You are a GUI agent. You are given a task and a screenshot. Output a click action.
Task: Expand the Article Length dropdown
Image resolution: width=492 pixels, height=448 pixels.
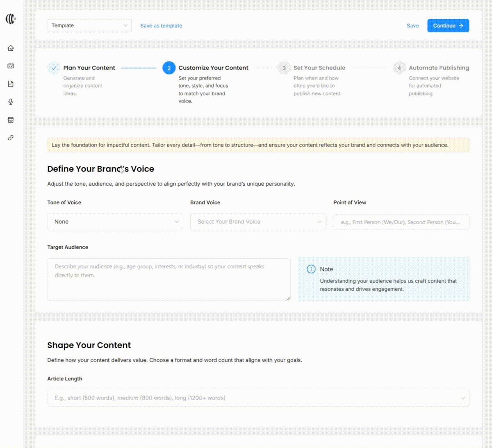click(x=258, y=398)
